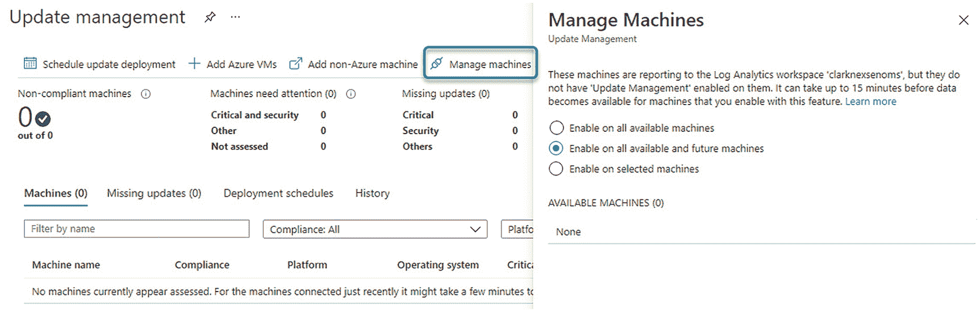980x312 pixels.
Task: Click the AVAILABLE MACHINES (0) heading
Action: tap(606, 203)
